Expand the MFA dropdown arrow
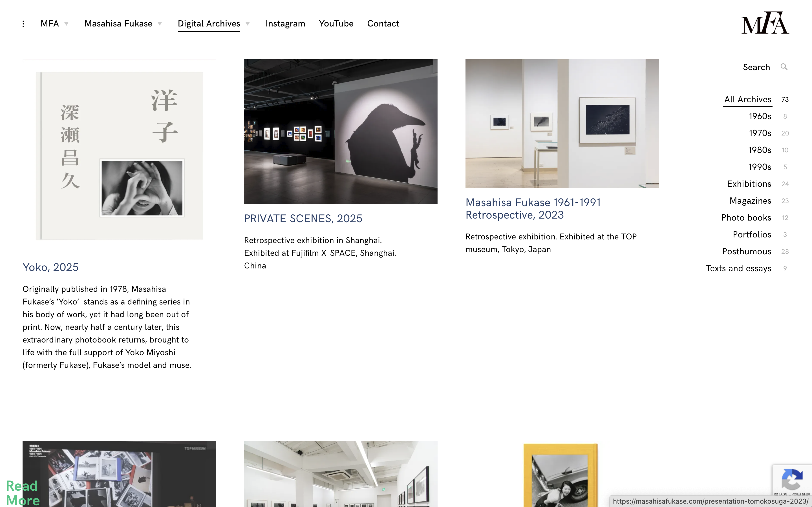The image size is (812, 507). point(67,24)
